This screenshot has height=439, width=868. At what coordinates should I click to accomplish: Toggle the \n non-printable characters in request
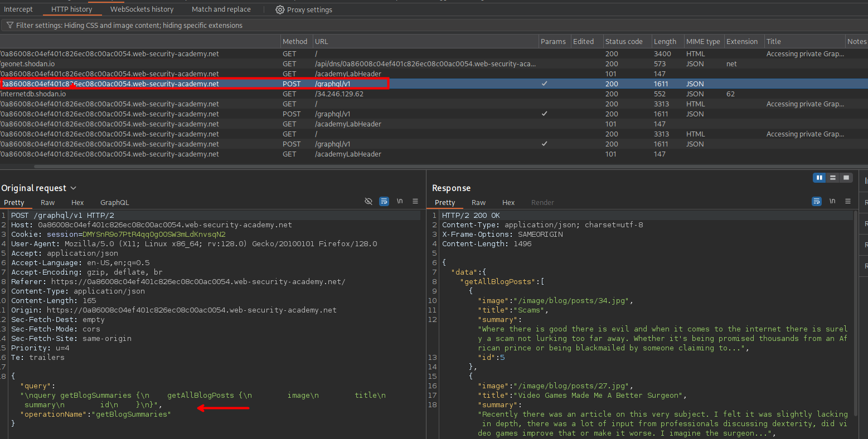pos(400,201)
